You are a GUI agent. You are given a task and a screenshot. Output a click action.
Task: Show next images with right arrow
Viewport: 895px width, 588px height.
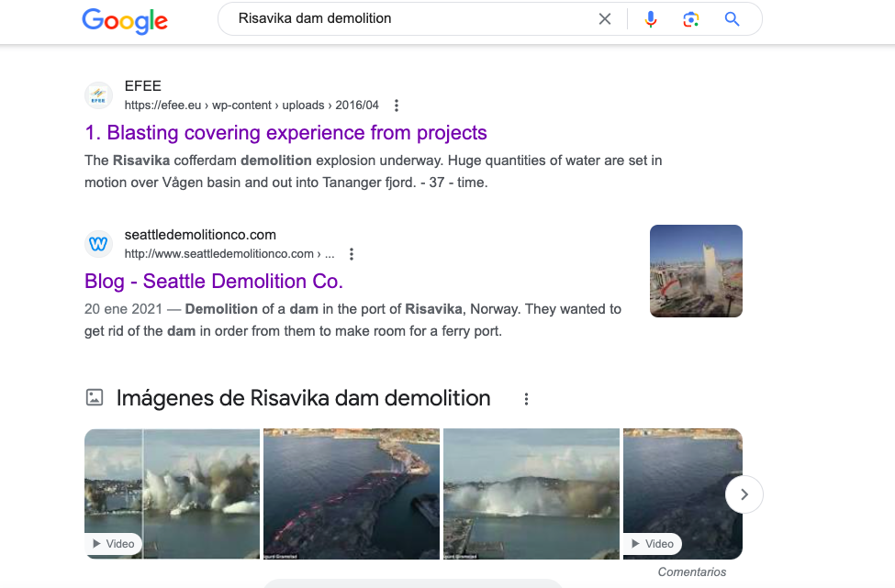(744, 494)
